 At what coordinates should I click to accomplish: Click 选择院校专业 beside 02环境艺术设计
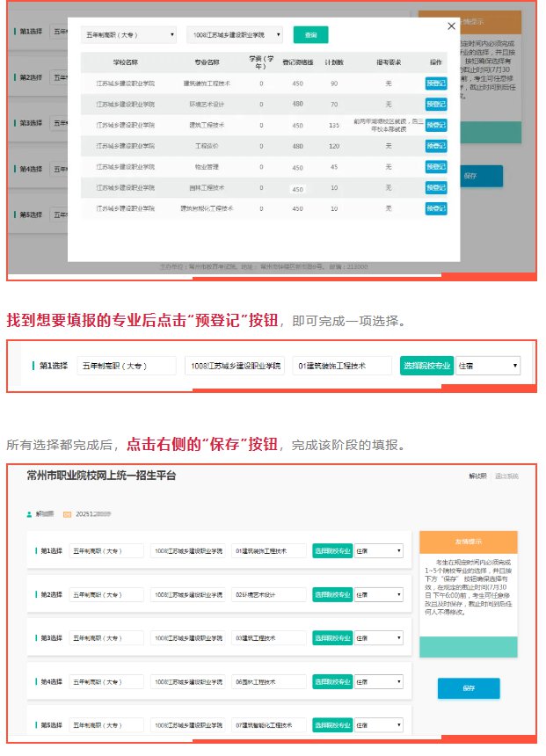pos(332,594)
